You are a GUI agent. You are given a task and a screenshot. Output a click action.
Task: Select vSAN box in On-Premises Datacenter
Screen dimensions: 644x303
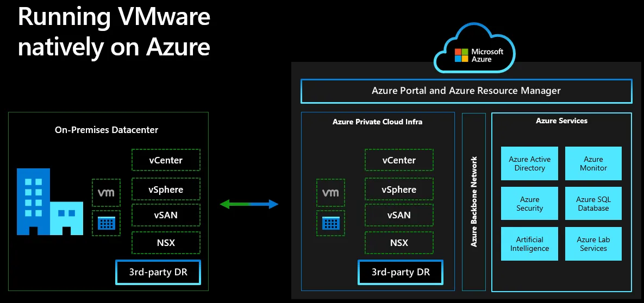pyautogui.click(x=166, y=214)
